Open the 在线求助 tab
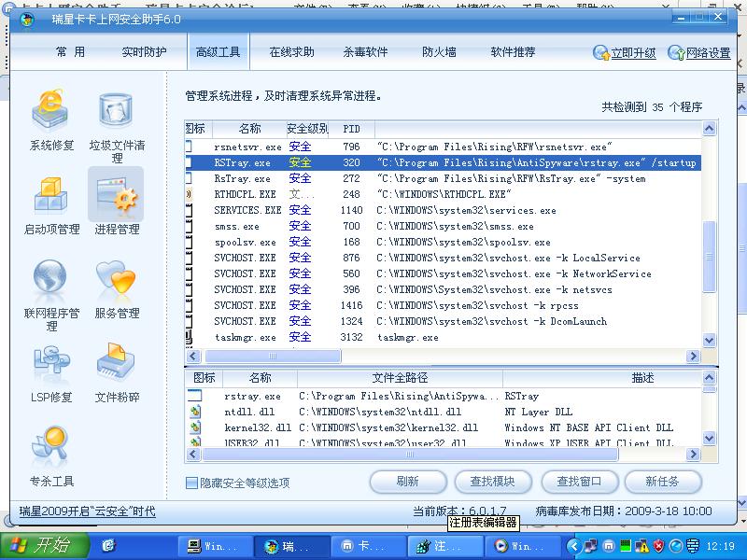 coord(291,52)
